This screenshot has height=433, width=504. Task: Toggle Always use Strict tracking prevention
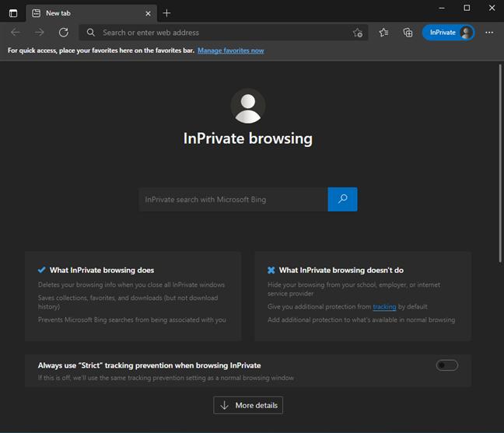[x=446, y=365]
